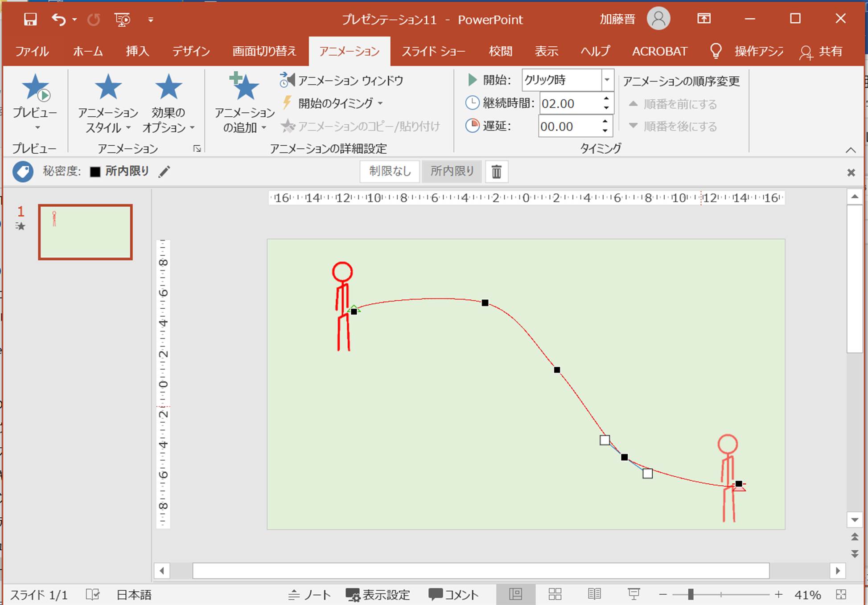Open the Animation Pane (アニメーション ウィンドウ)
This screenshot has width=868, height=605.
coord(341,81)
